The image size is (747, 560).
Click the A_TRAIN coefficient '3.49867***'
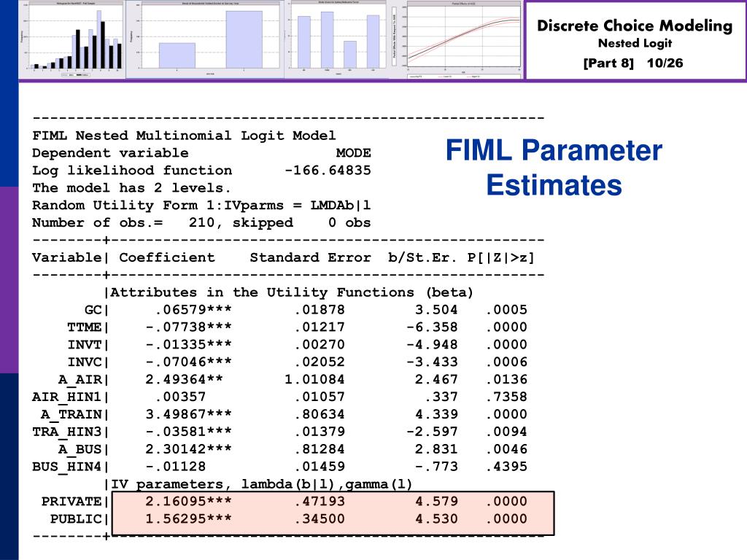[189, 414]
